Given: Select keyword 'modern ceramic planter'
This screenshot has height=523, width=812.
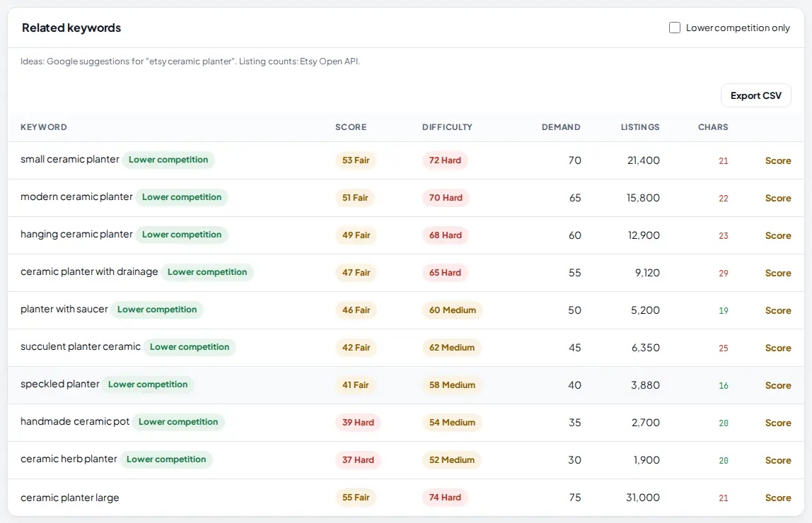Looking at the screenshot, I should (x=76, y=196).
